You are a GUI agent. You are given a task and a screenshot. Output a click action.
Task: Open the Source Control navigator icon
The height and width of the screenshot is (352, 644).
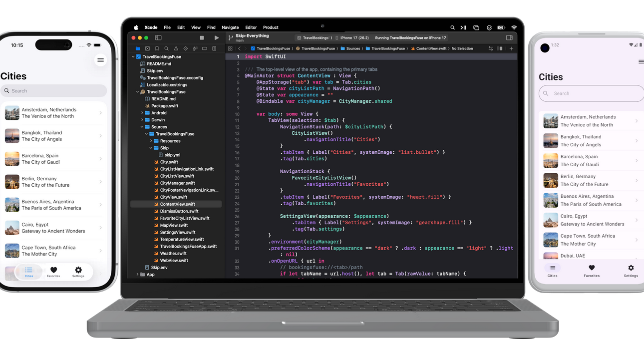tap(147, 49)
